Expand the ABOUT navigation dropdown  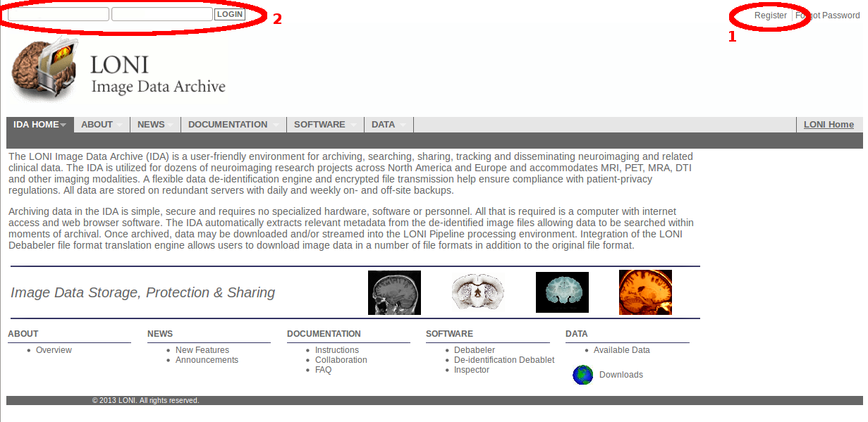coord(119,125)
